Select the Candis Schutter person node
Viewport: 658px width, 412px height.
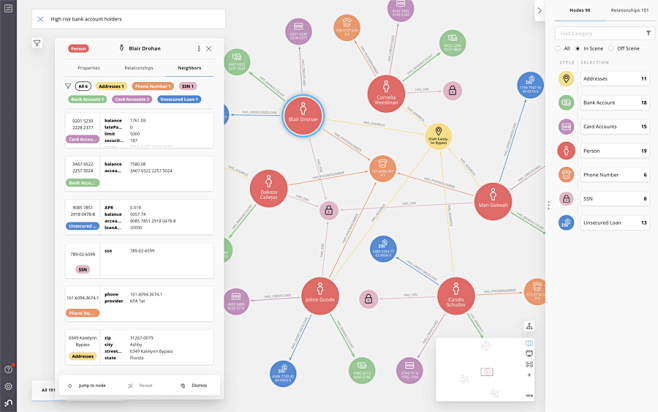coord(456,296)
